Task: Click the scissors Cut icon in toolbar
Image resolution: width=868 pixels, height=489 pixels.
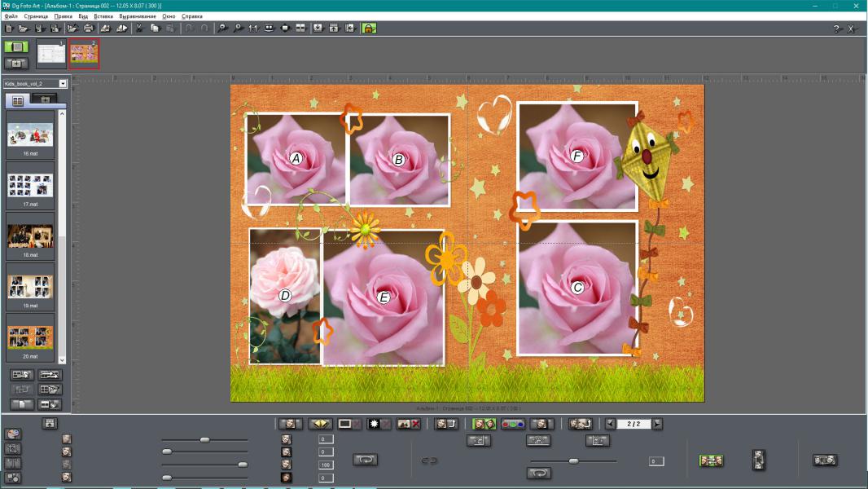Action: 139,28
